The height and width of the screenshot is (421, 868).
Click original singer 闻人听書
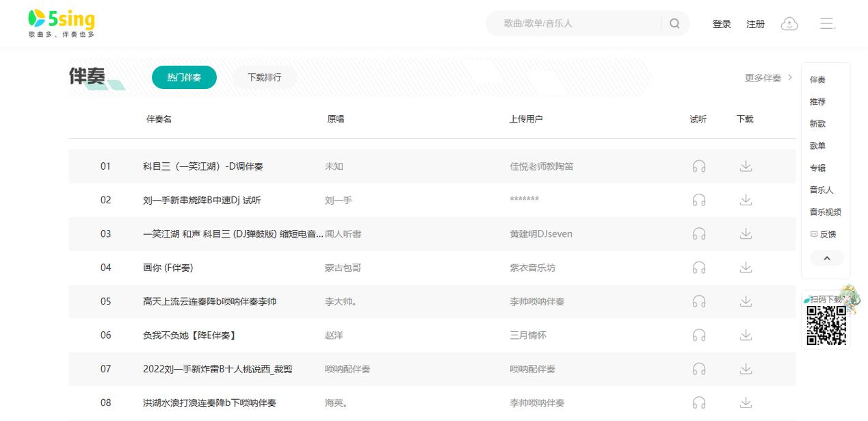(343, 234)
